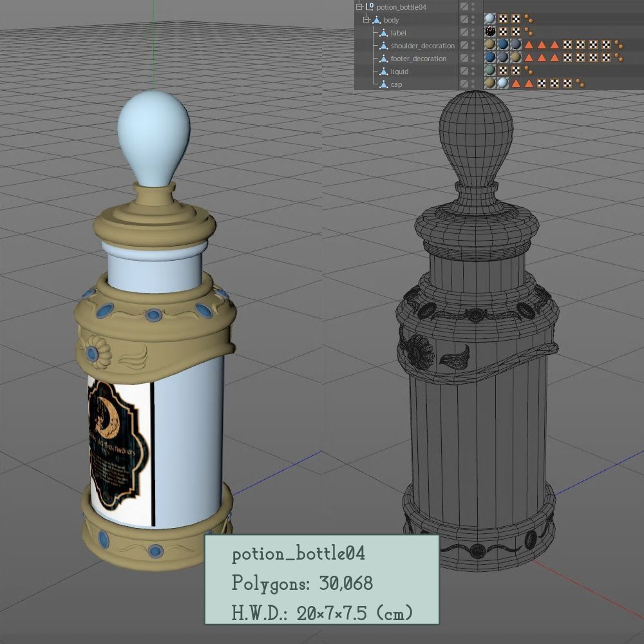Select the gray-blue material tag on footer_decoration
The image size is (644, 644).
pyautogui.click(x=503, y=57)
